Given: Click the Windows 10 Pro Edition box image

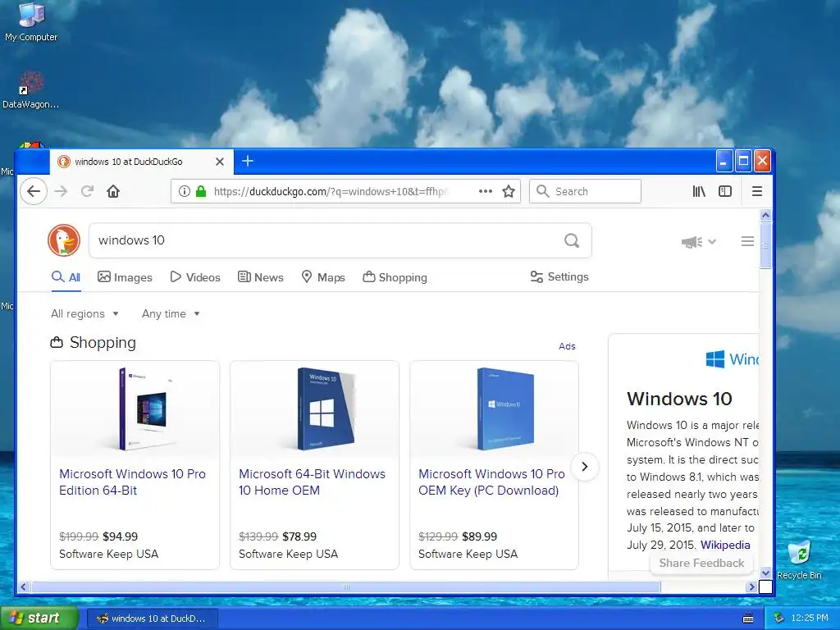Looking at the screenshot, I should point(143,409).
